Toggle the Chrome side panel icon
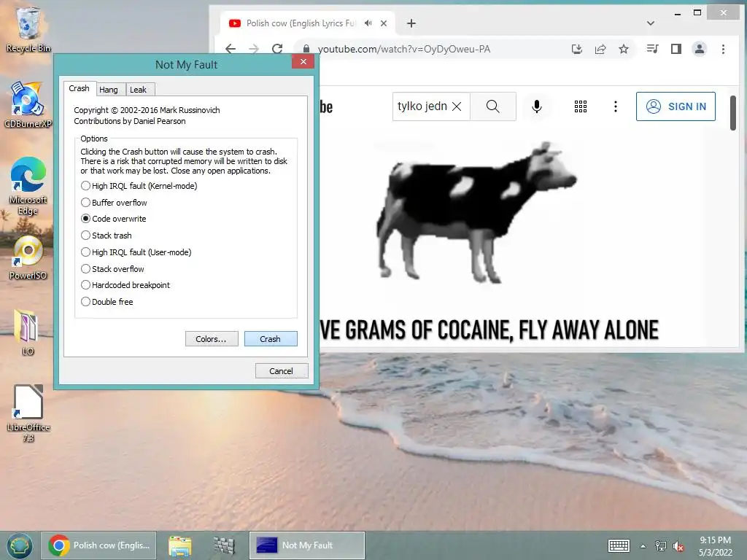The height and width of the screenshot is (560, 747). click(x=676, y=49)
